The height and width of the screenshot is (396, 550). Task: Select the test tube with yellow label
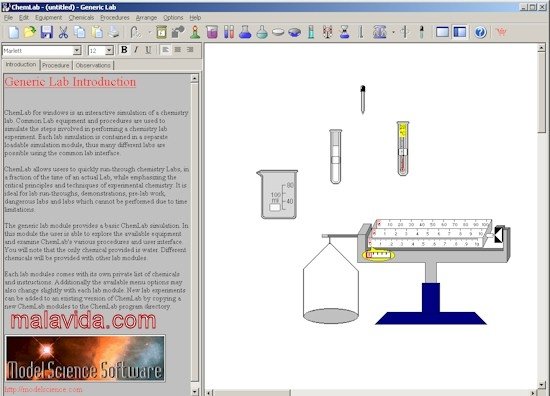tap(403, 148)
